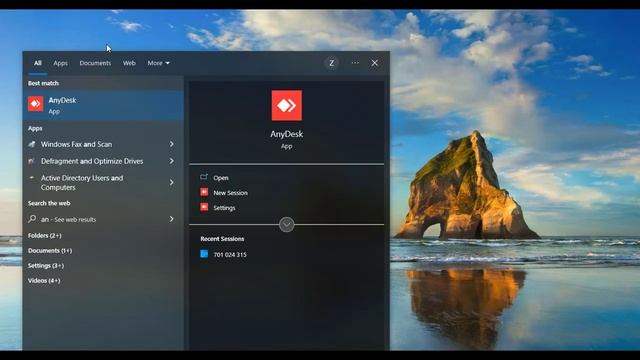
Task: Open recent session 701 024 315
Action: (x=230, y=255)
